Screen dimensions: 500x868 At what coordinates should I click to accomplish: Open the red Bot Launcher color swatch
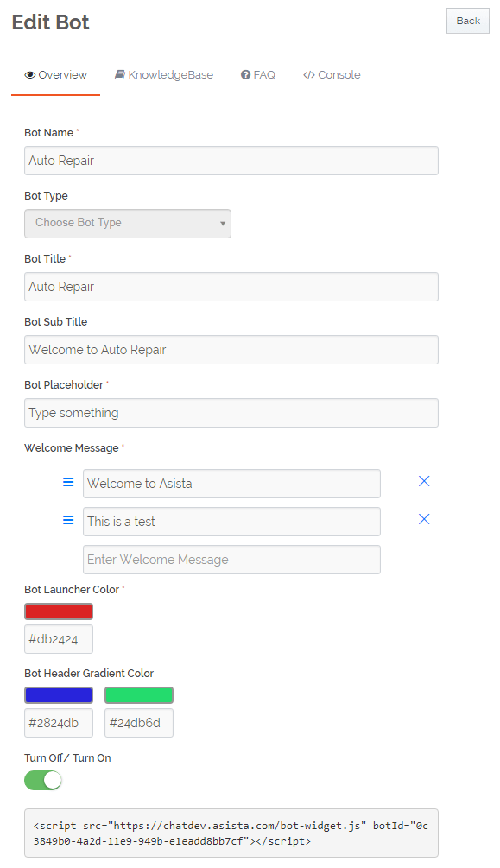point(59,611)
